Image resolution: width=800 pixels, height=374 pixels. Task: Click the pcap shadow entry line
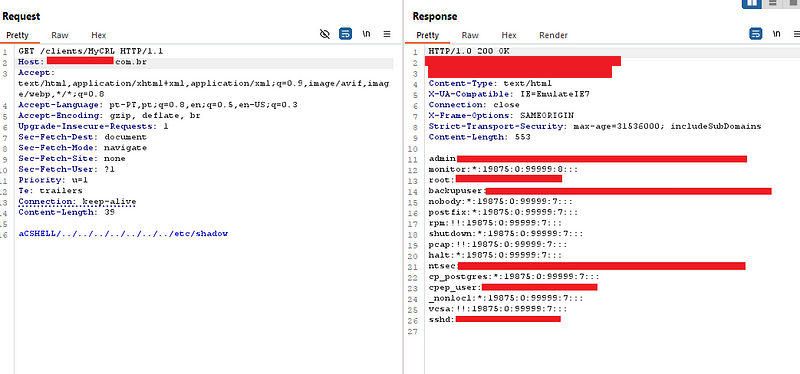(498, 244)
